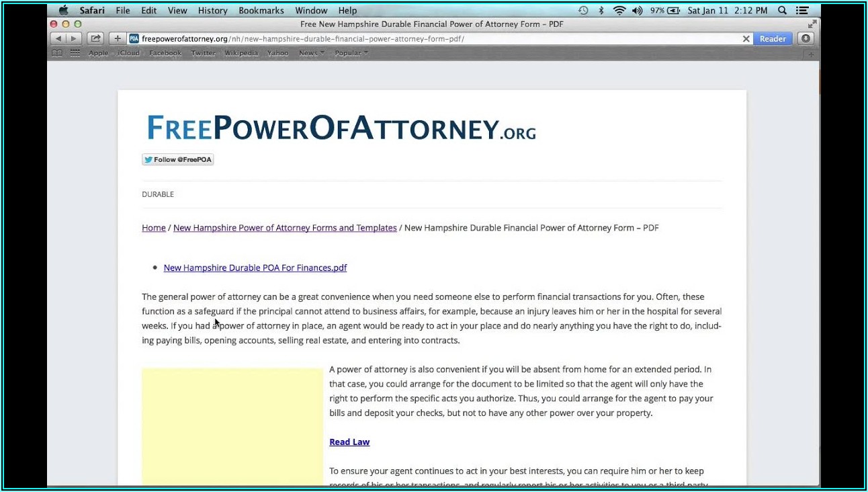Open the new tab plus button on tab bar
The width and height of the screenshot is (868, 492).
click(x=812, y=54)
